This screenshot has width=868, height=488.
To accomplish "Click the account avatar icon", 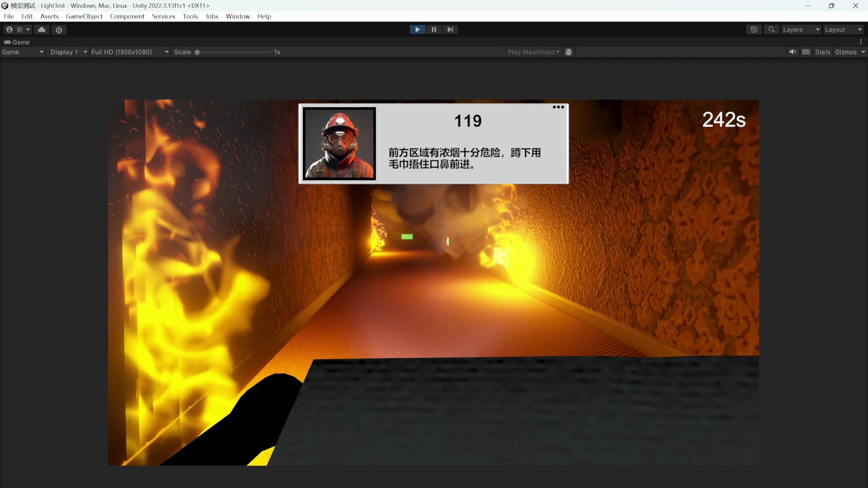I will [9, 29].
